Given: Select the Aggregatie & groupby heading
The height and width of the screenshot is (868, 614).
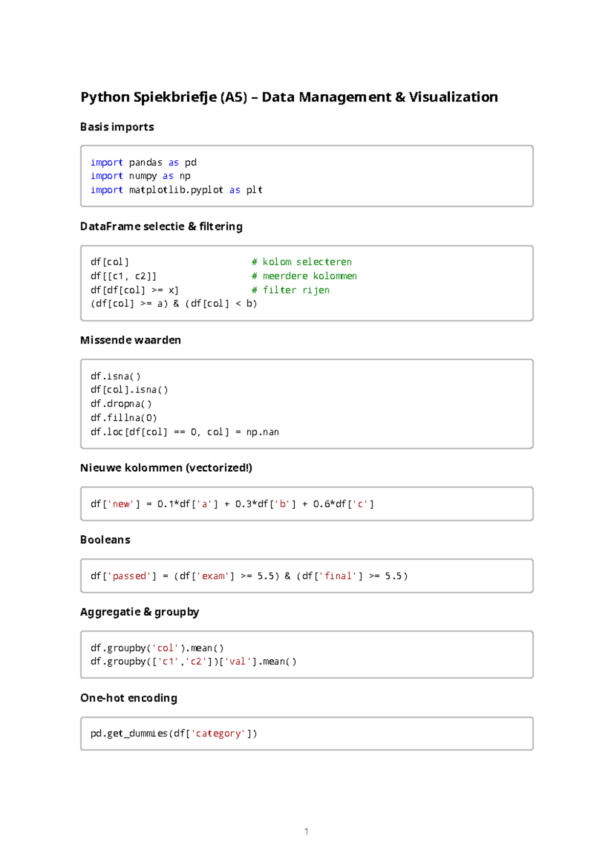Looking at the screenshot, I should [x=140, y=612].
